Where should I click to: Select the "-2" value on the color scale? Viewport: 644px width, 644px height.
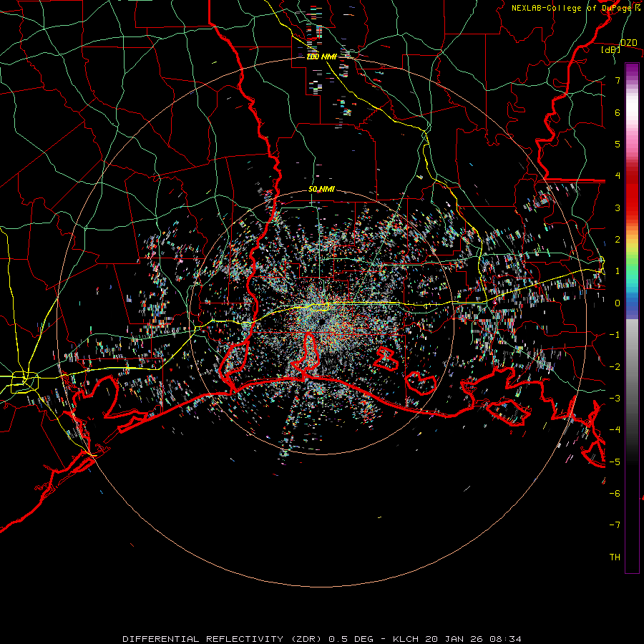[x=615, y=367]
